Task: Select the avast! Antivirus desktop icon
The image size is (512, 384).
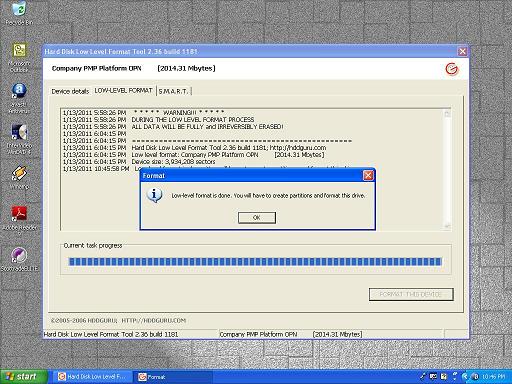Action: click(19, 98)
